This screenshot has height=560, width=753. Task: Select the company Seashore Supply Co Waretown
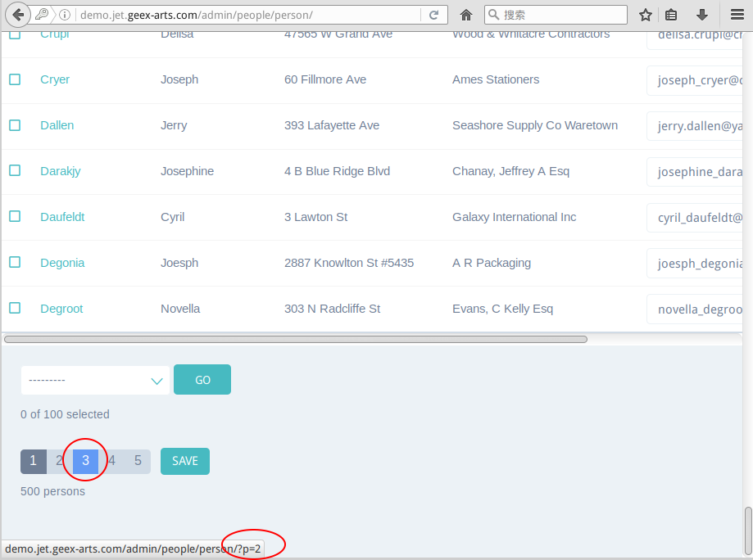[x=535, y=125]
